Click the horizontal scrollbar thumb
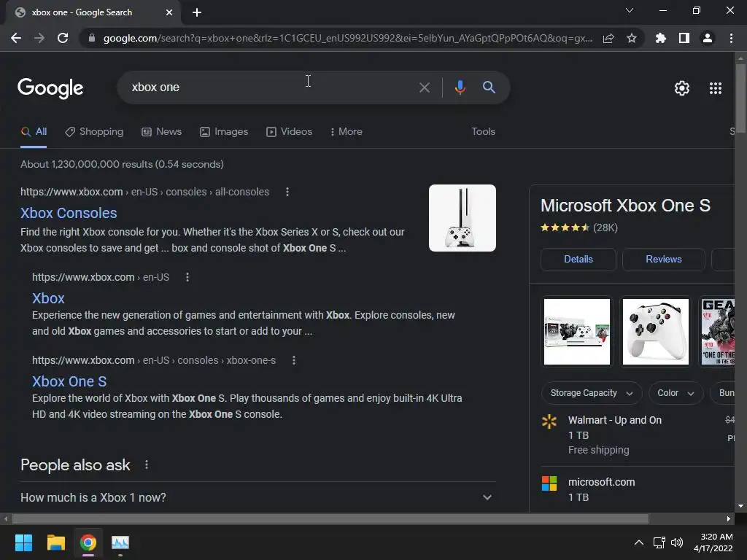This screenshot has width=747, height=560. [330, 518]
